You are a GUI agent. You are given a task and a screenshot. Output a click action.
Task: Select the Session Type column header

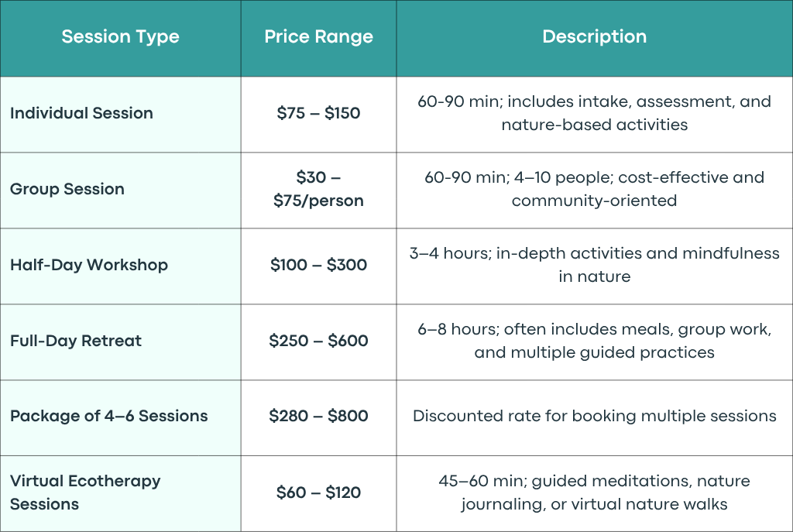pyautogui.click(x=120, y=36)
